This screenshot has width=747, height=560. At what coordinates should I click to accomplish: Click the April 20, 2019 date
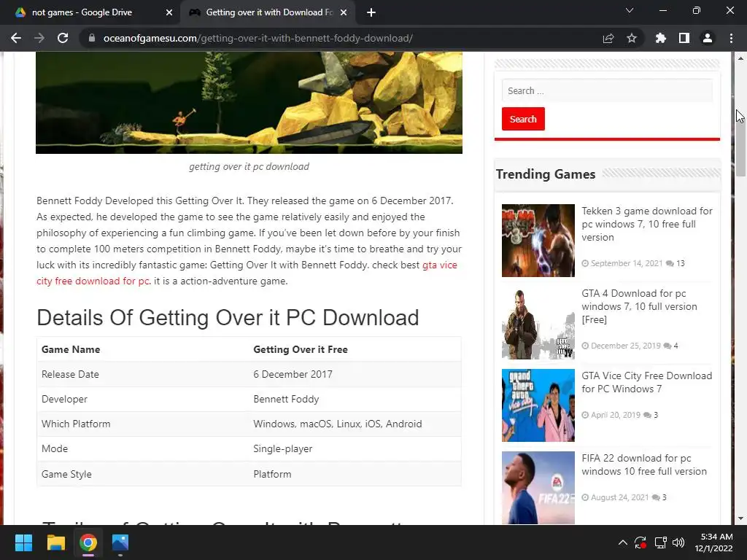pyautogui.click(x=616, y=415)
